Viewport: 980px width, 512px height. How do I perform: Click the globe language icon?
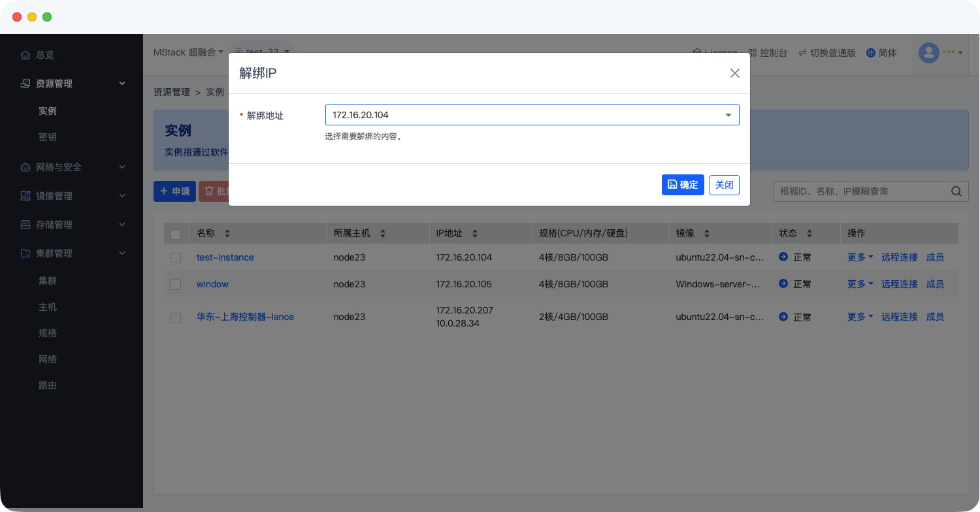tap(870, 53)
